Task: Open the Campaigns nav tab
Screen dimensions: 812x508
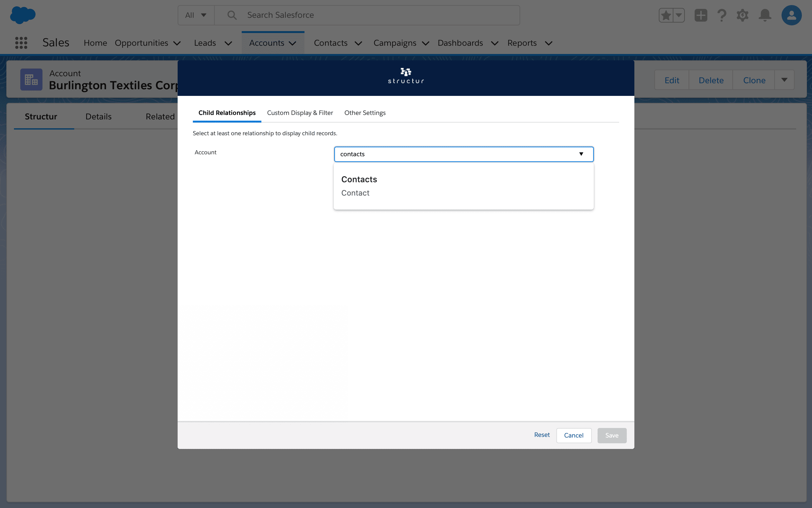Action: pyautogui.click(x=395, y=43)
